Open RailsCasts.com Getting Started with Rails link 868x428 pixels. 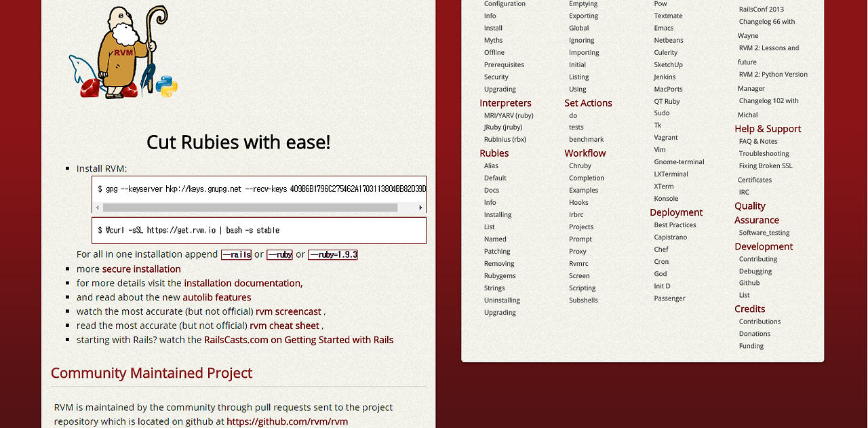pos(298,341)
